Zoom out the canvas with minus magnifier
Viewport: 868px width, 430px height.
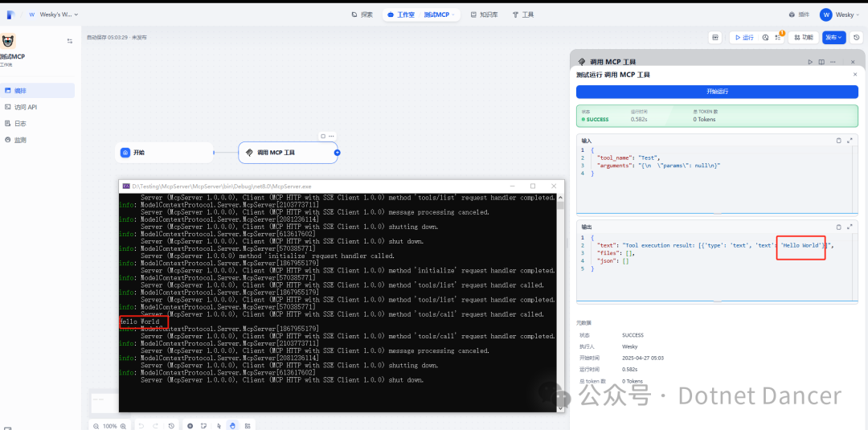96,426
